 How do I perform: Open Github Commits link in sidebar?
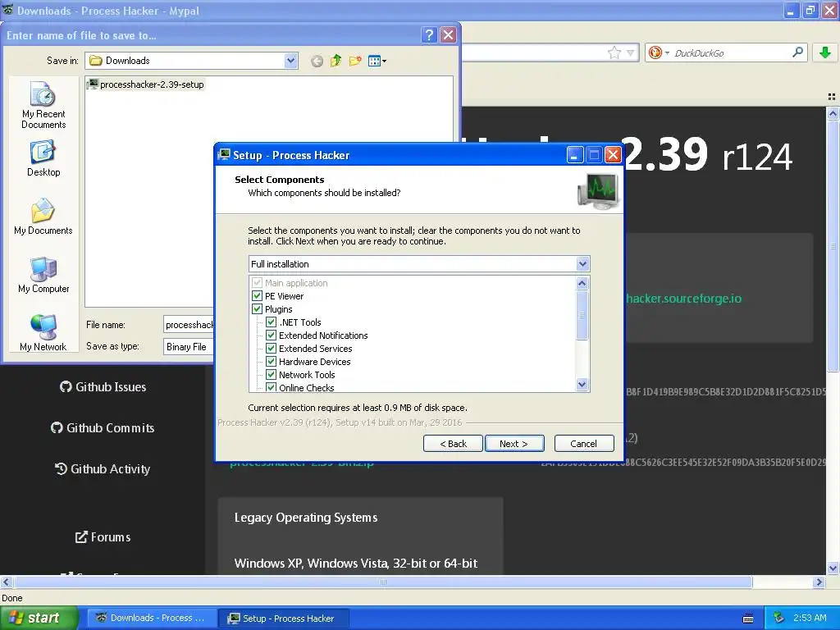[103, 428]
